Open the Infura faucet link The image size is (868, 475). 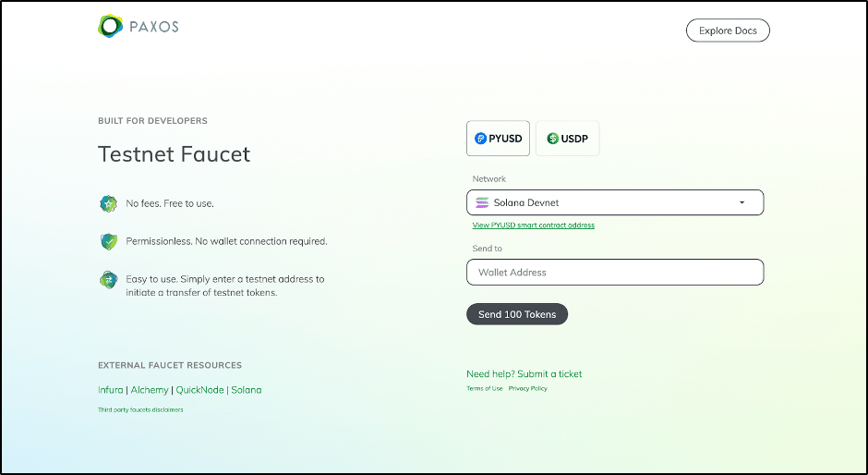110,390
